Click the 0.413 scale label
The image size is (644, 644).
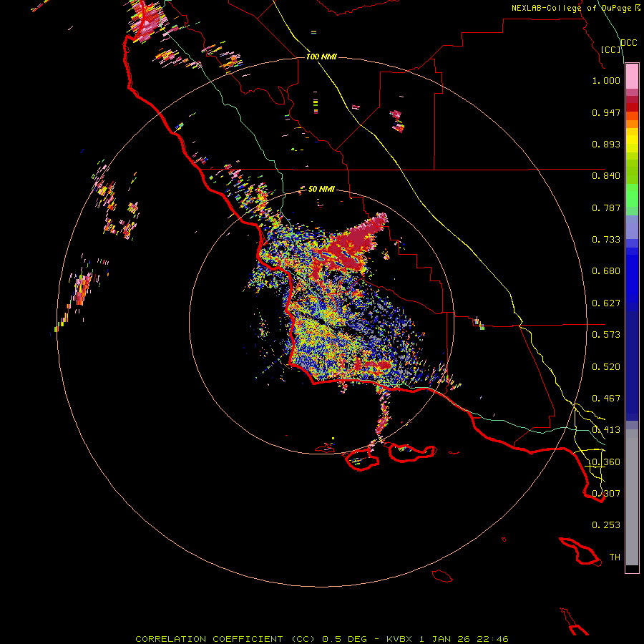tap(606, 430)
